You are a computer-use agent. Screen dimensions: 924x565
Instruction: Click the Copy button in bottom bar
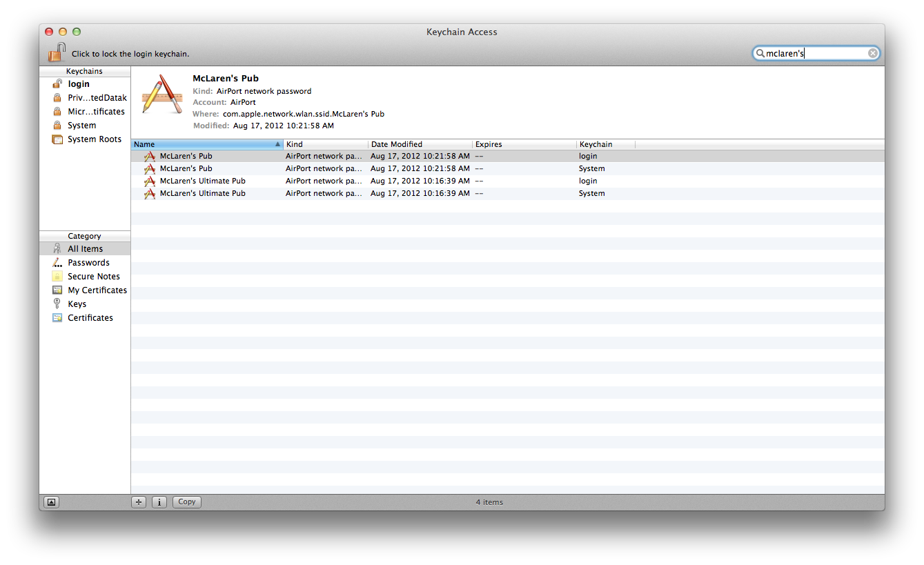(187, 502)
